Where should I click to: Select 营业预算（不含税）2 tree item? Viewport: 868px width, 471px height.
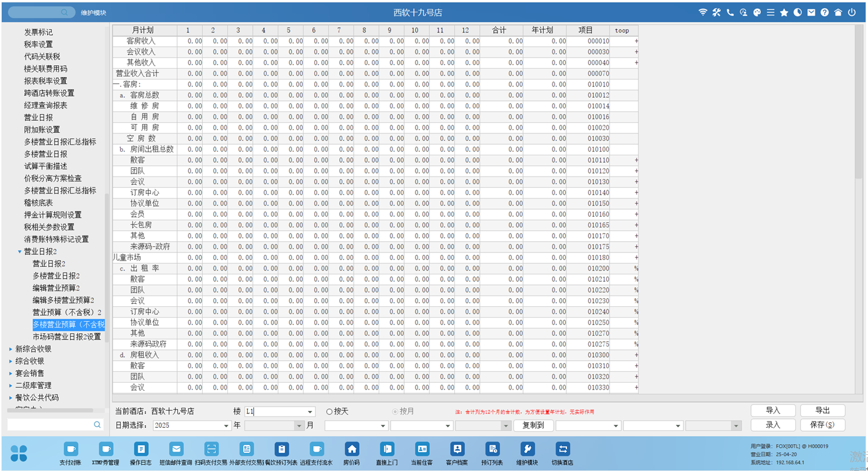pos(67,313)
